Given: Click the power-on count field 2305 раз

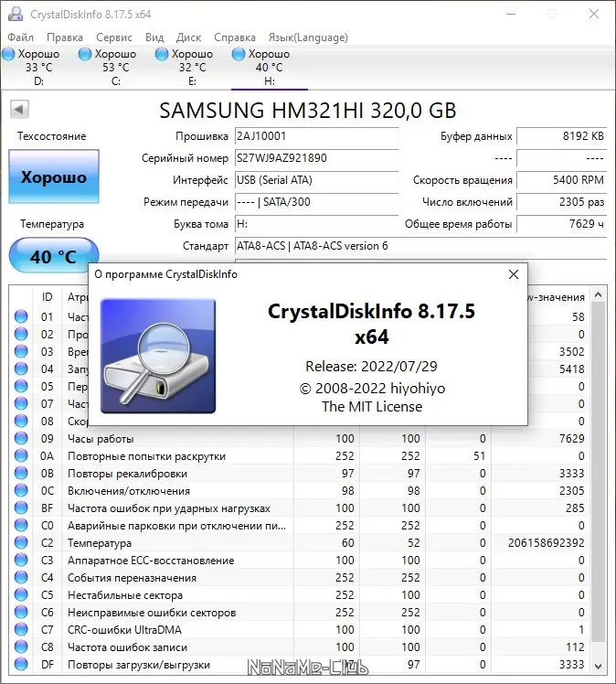Looking at the screenshot, I should [x=561, y=201].
